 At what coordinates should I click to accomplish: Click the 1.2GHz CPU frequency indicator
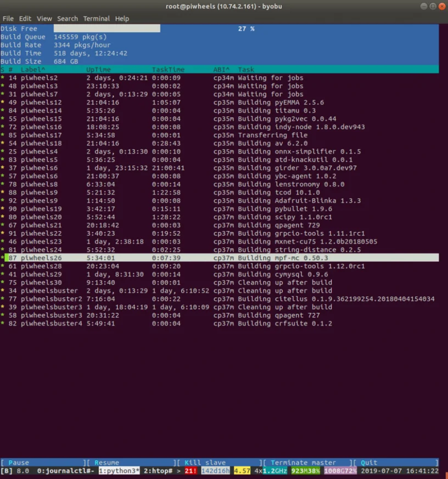pyautogui.click(x=275, y=471)
